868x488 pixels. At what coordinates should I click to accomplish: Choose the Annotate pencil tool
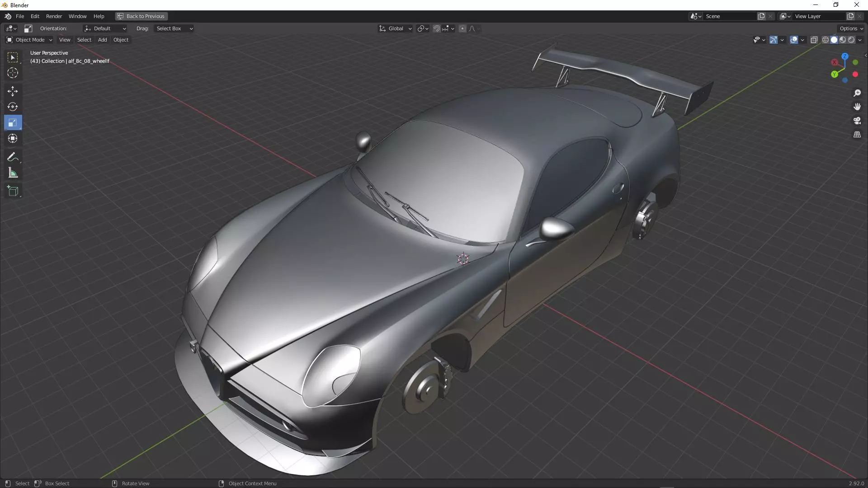tap(13, 157)
